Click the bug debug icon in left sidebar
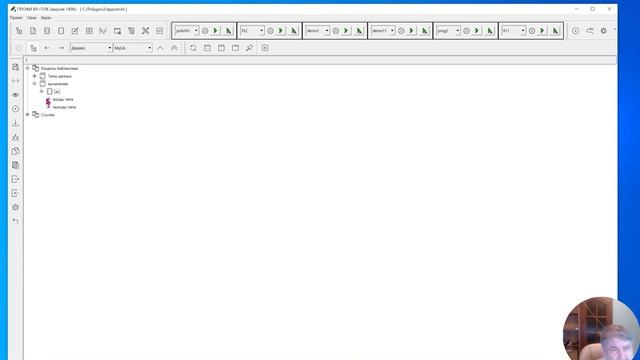 pyautogui.click(x=16, y=207)
